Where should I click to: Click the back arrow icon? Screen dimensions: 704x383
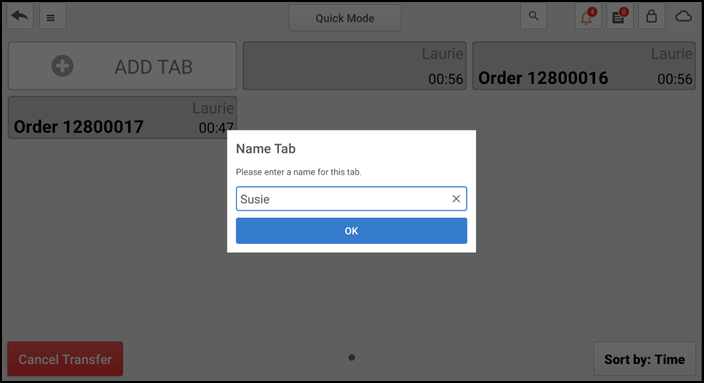[x=20, y=17]
